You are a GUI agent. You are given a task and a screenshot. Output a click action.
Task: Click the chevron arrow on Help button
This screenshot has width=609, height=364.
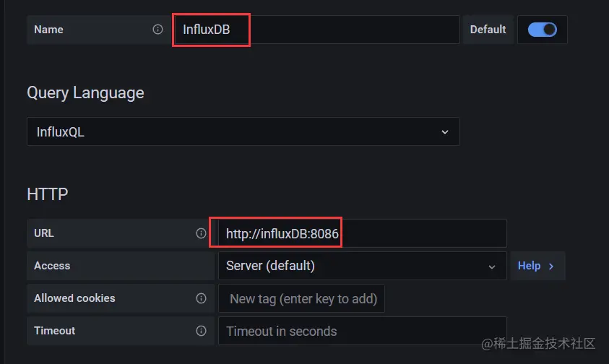click(x=551, y=266)
